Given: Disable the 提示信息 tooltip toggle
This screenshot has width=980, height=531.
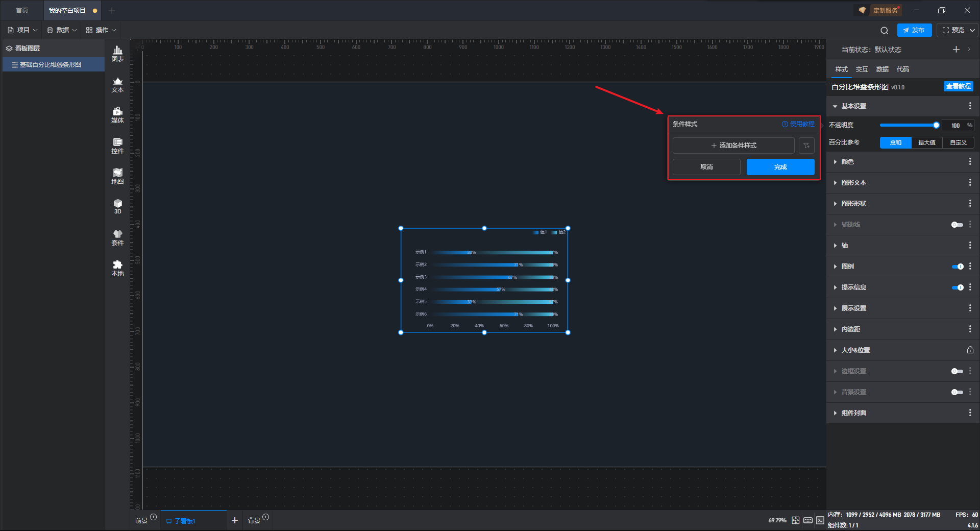Looking at the screenshot, I should [958, 287].
